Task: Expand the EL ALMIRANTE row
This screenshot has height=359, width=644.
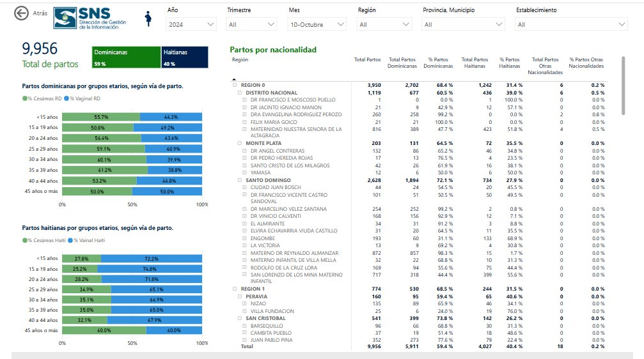Action: coord(245,224)
